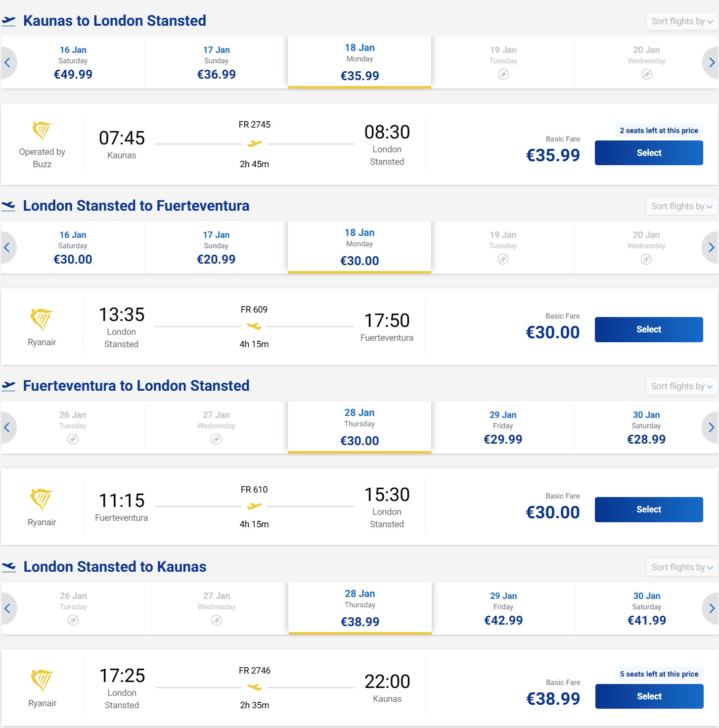The width and height of the screenshot is (719, 728).
Task: Choose 16 Jan Saturday €30.00 date tab
Action: (x=73, y=247)
